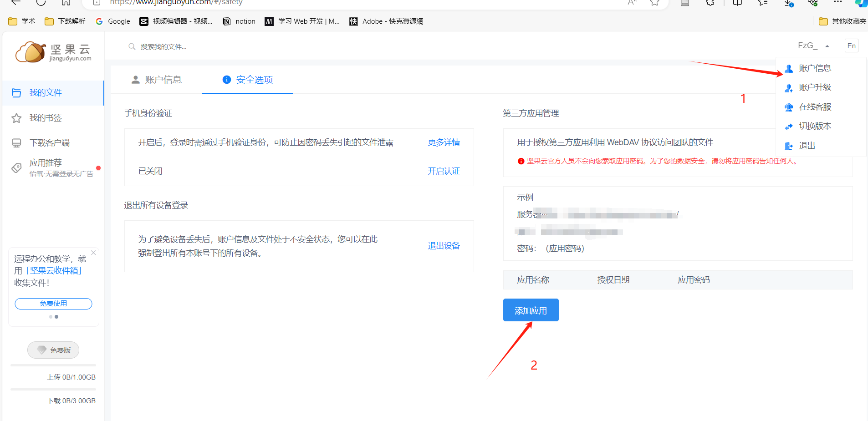Viewport: 868px width, 421px height.
Task: Click the info icon on 安全选项 tab
Action: [226, 80]
